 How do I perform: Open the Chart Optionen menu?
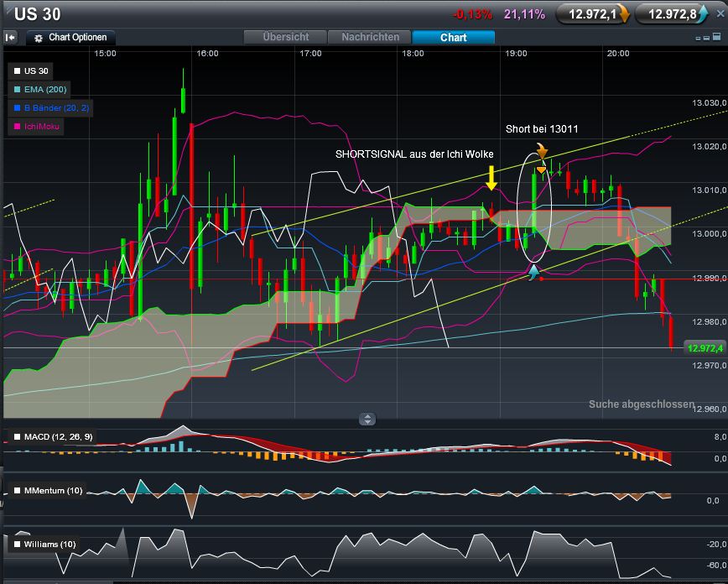pyautogui.click(x=71, y=37)
